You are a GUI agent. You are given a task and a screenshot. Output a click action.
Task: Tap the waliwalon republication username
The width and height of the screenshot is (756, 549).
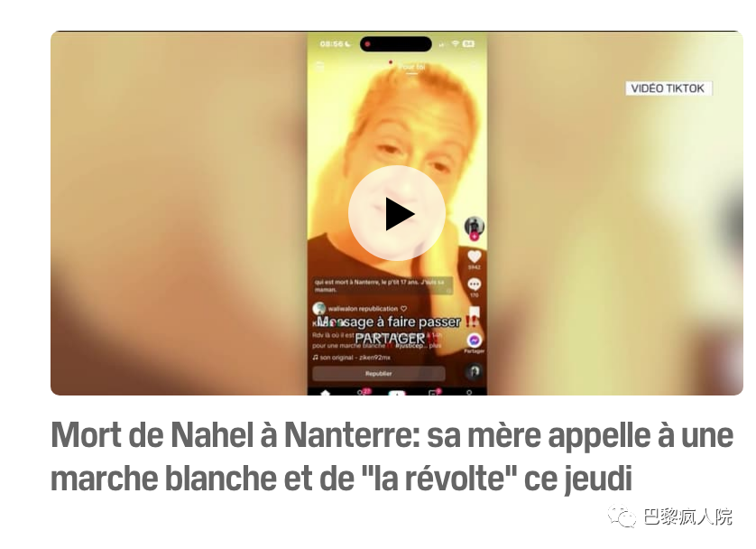(363, 309)
